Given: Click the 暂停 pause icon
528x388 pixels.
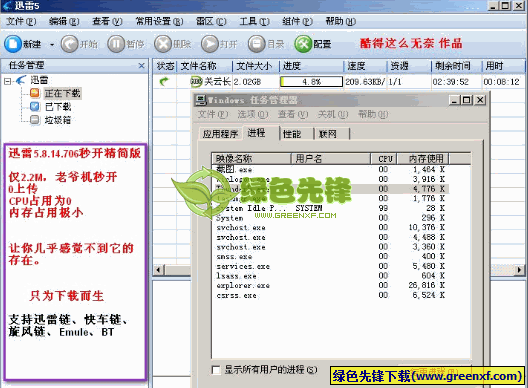Looking at the screenshot, I should point(116,44).
